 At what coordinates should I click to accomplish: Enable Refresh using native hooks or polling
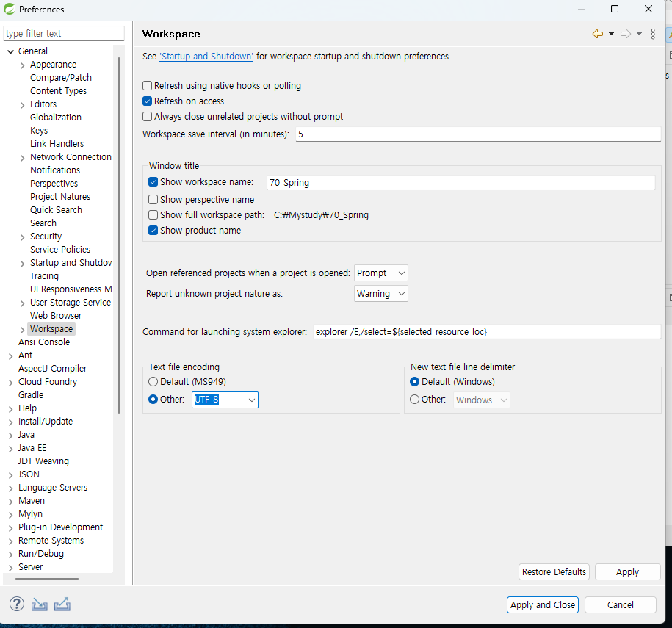click(147, 86)
